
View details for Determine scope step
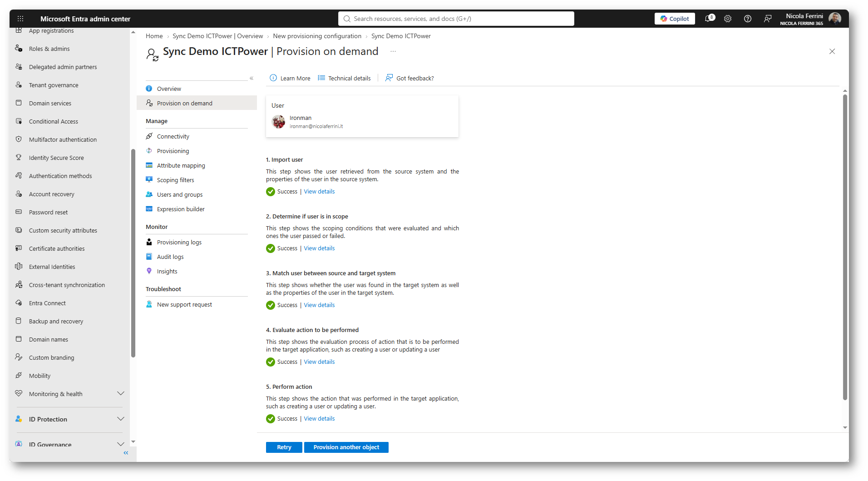point(319,248)
